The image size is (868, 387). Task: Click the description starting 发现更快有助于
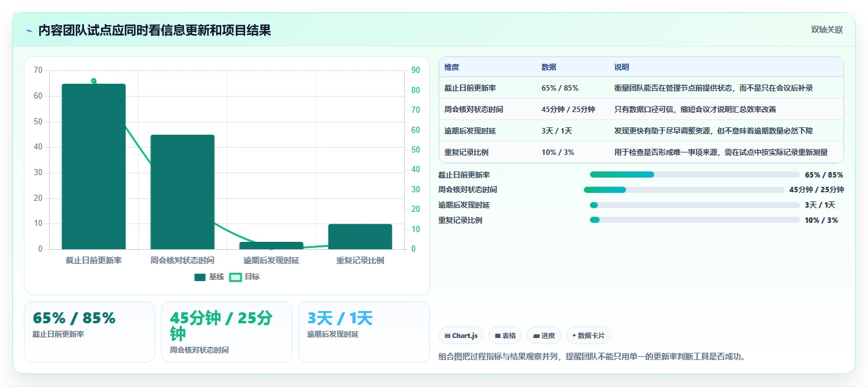tap(714, 131)
